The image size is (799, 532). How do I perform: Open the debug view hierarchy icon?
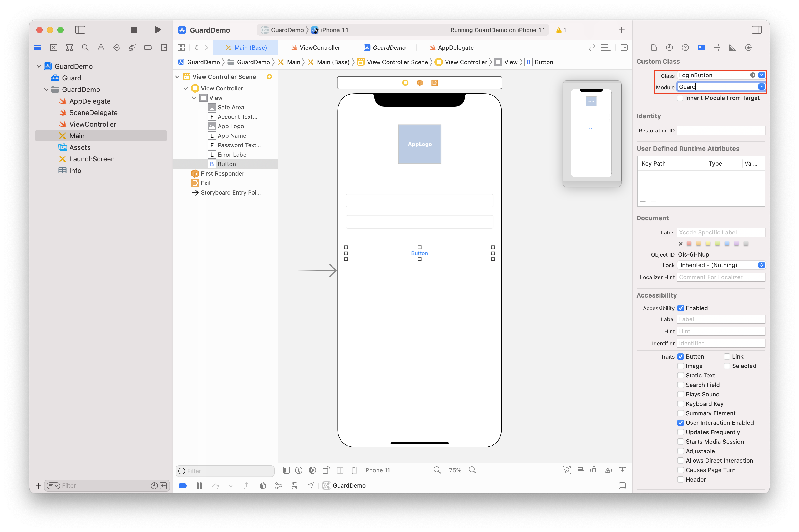[263, 485]
